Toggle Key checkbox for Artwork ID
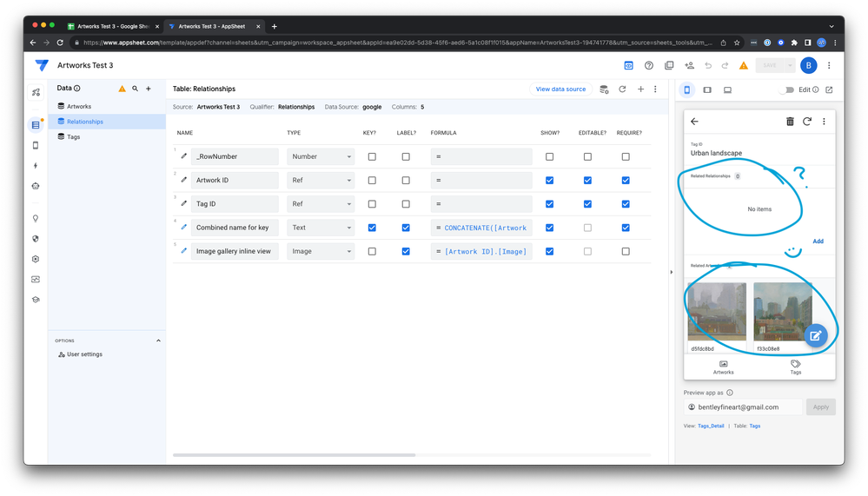The width and height of the screenshot is (868, 496). point(372,181)
